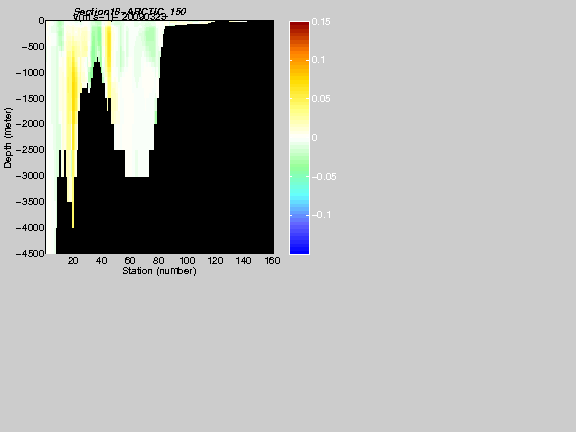Screen dimensions: 576x432
Task: Click the 0.15 colorbar tick label
Action: point(321,22)
